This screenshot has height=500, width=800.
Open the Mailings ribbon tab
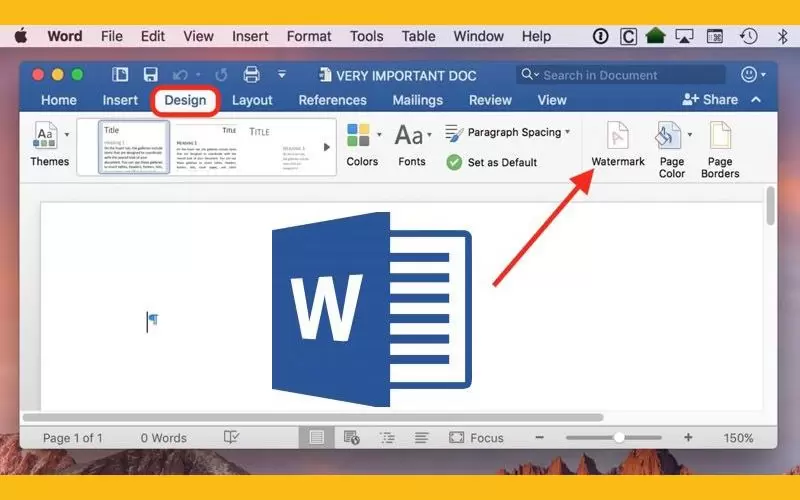tap(417, 100)
